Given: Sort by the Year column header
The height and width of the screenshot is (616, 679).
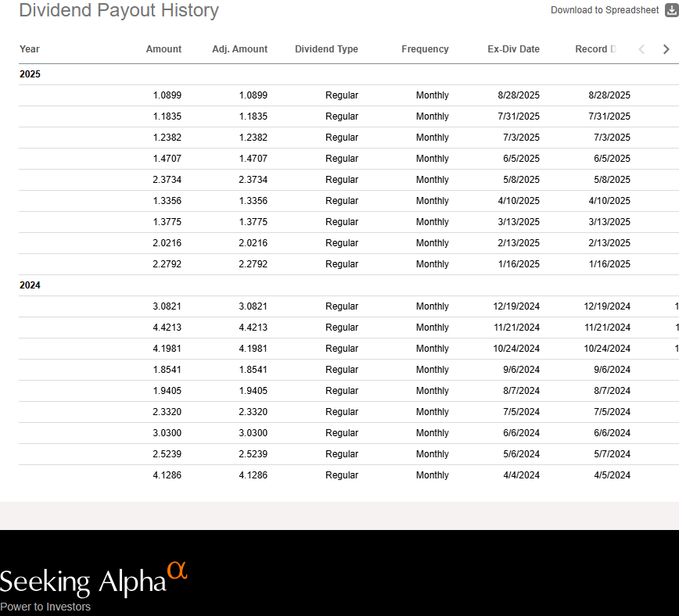Looking at the screenshot, I should click(x=29, y=48).
